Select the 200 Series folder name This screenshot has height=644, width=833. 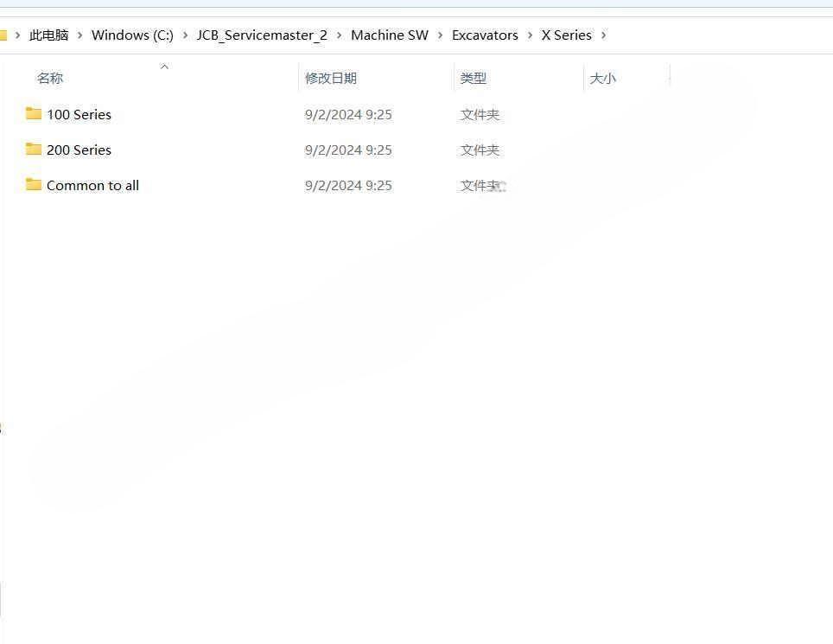click(79, 150)
